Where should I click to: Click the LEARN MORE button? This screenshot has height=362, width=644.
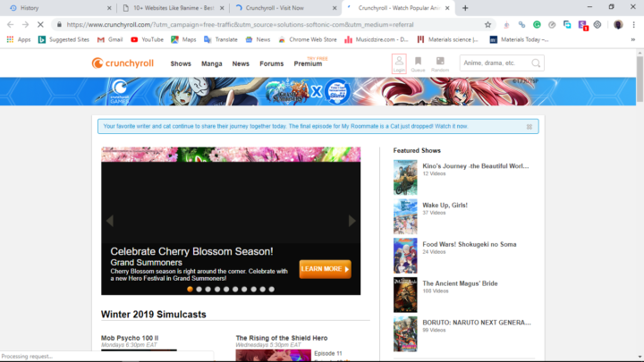(x=325, y=269)
